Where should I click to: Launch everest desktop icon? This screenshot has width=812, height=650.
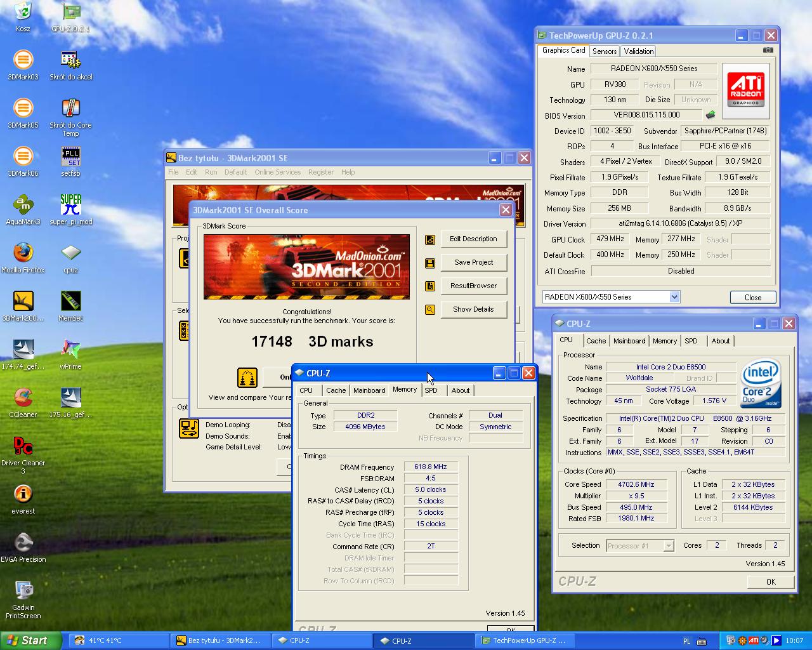click(x=23, y=499)
